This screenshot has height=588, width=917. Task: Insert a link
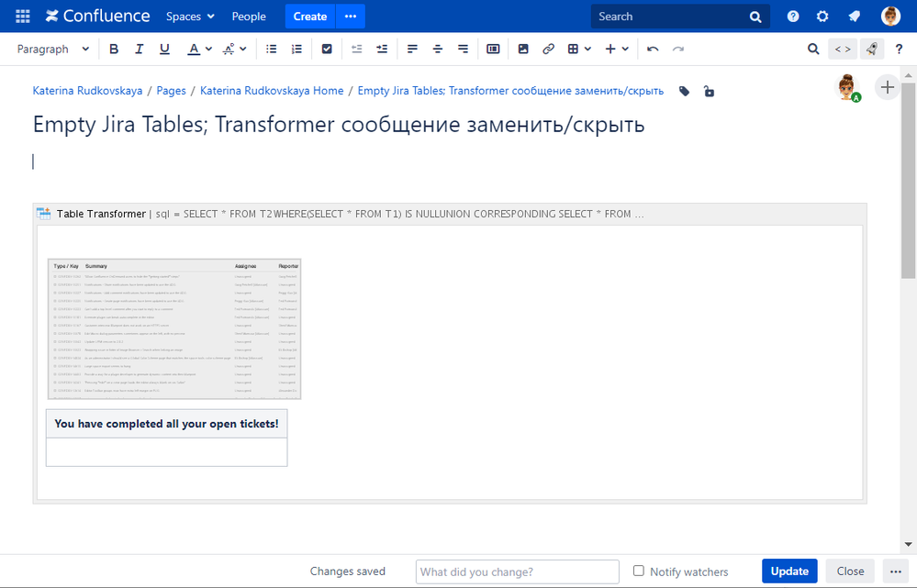[549, 50]
